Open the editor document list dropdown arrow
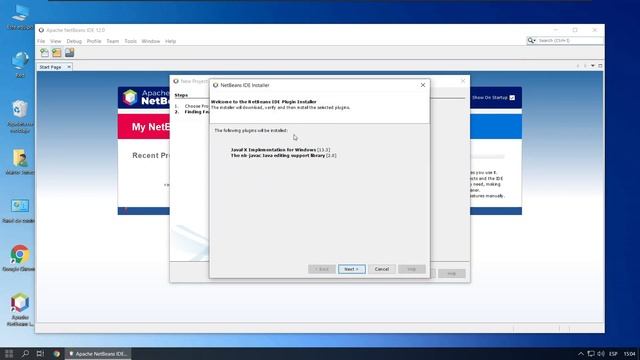 [593, 66]
